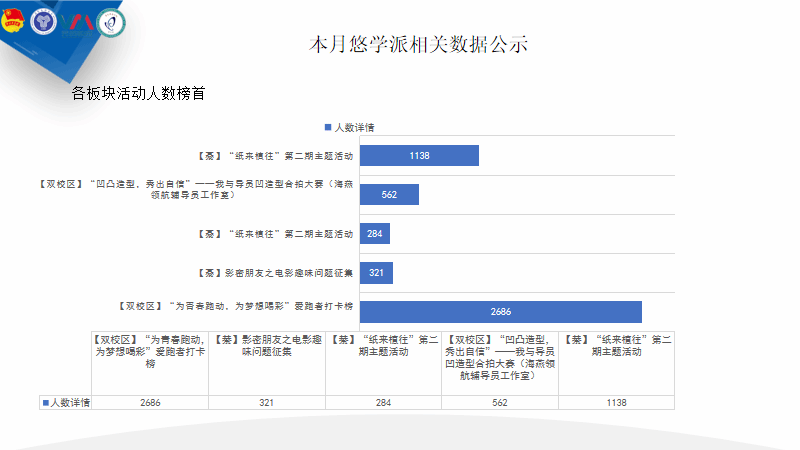Click table cell containing 2686
800x450 pixels.
coord(150,402)
